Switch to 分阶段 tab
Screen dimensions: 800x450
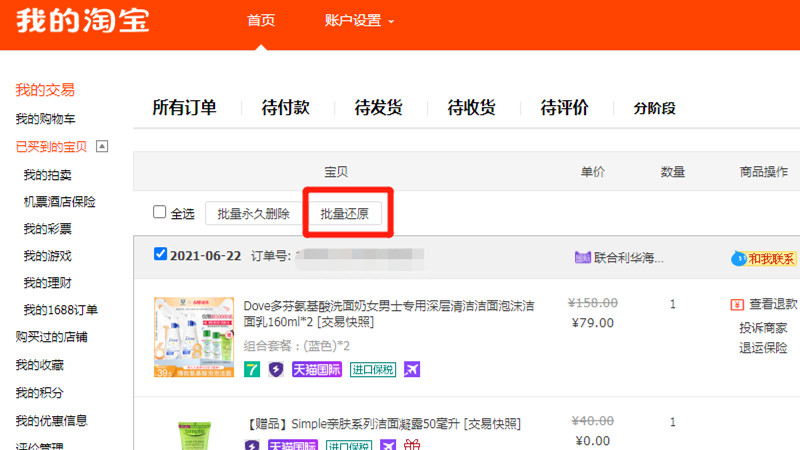(654, 108)
